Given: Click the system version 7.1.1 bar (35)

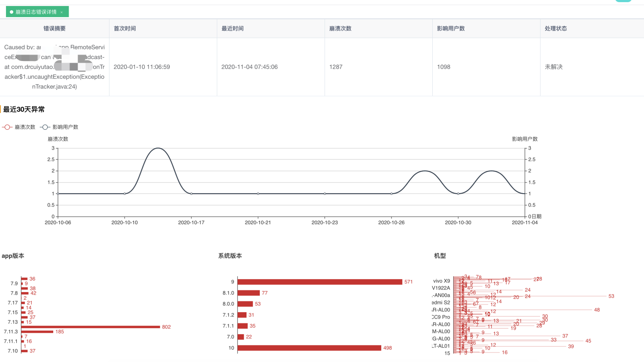Looking at the screenshot, I should click(x=243, y=326).
